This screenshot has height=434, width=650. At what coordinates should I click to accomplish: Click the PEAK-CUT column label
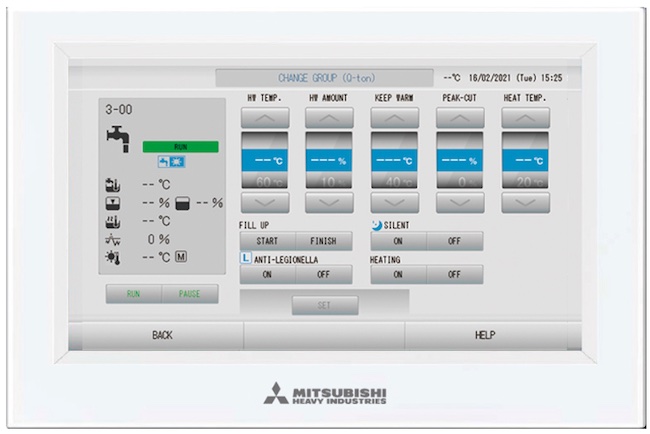[459, 98]
